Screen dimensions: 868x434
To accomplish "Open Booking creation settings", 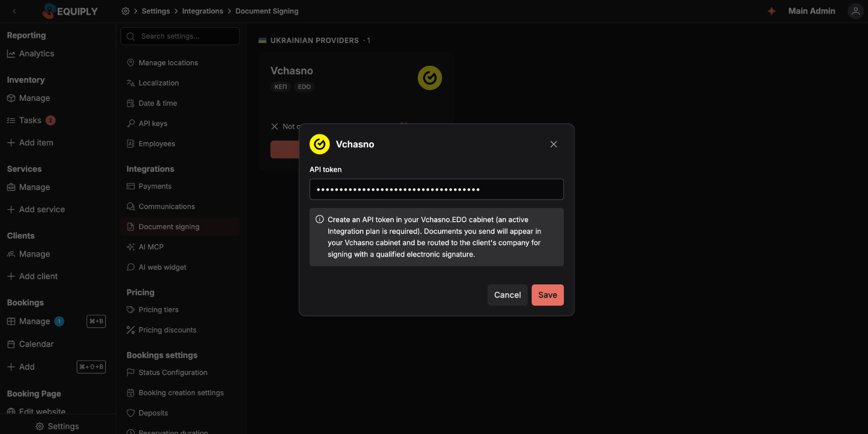I will click(175, 393).
